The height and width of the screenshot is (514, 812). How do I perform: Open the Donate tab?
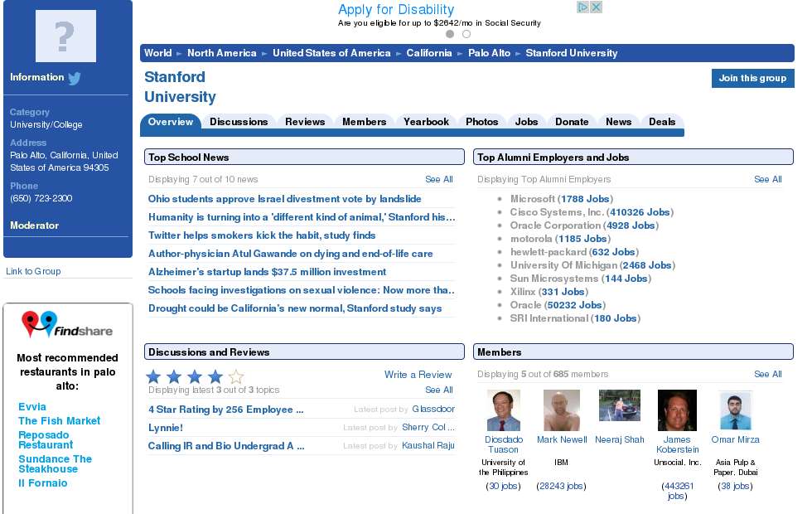pyautogui.click(x=572, y=122)
